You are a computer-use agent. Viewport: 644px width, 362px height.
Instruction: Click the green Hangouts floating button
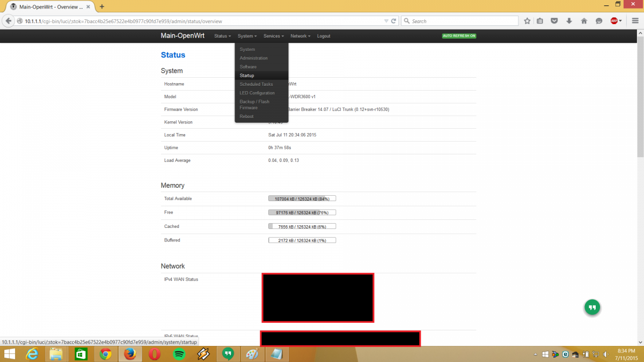pyautogui.click(x=592, y=307)
